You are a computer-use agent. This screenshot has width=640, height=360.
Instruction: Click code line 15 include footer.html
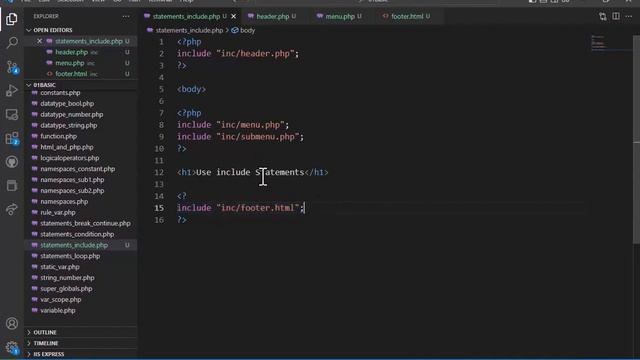point(241,208)
